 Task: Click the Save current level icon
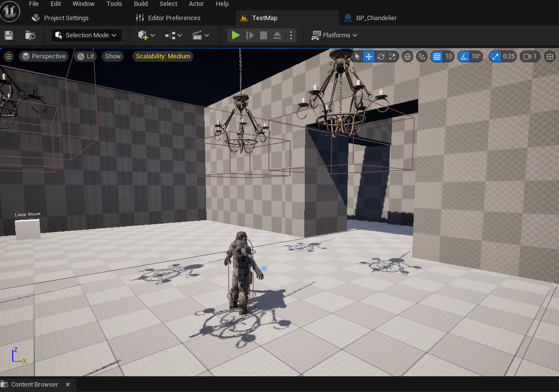[x=9, y=35]
